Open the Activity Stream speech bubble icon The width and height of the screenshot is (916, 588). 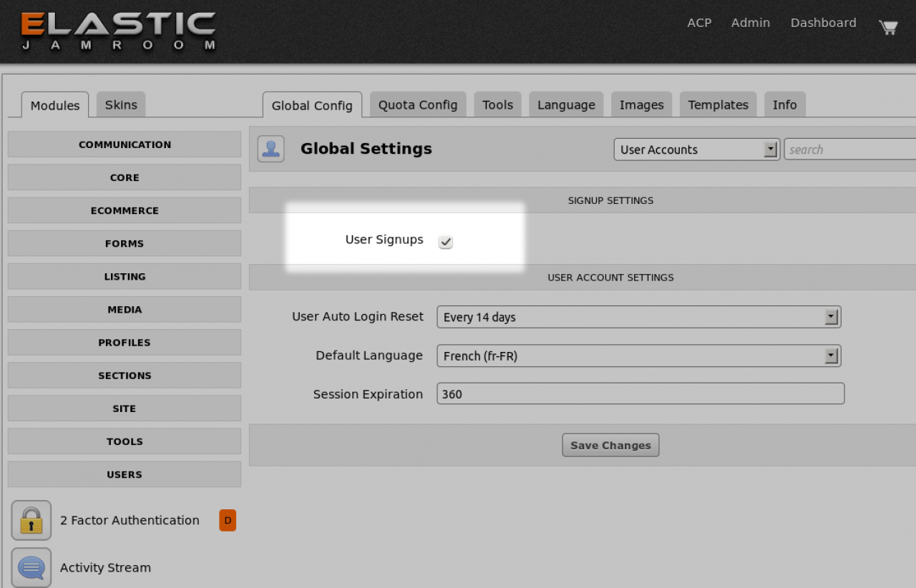click(x=31, y=567)
